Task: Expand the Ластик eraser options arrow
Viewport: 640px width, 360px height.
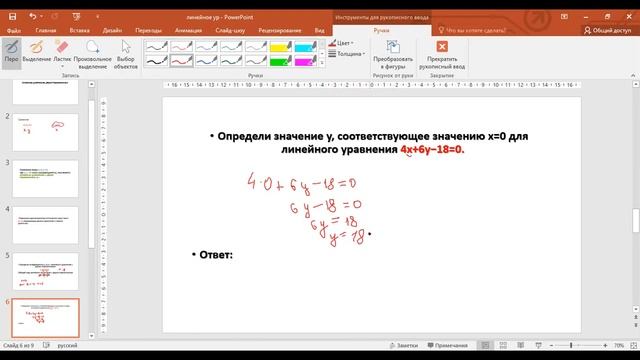Action: click(62, 67)
